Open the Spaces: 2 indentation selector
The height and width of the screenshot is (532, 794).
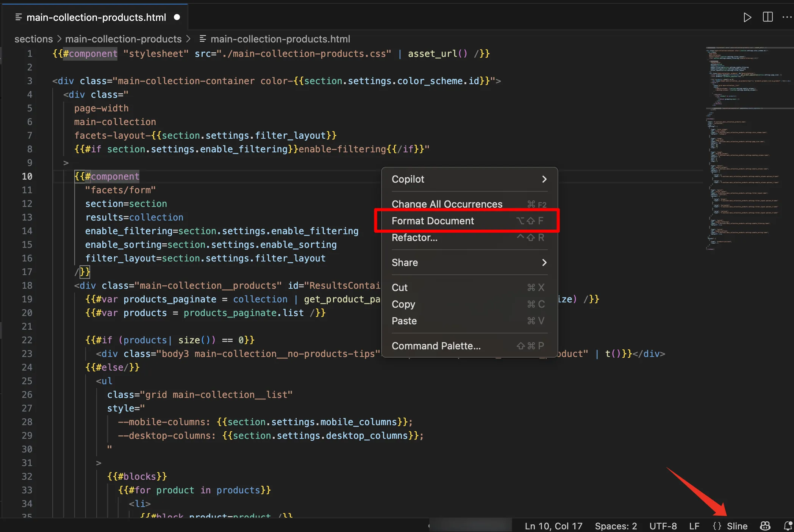(616, 526)
